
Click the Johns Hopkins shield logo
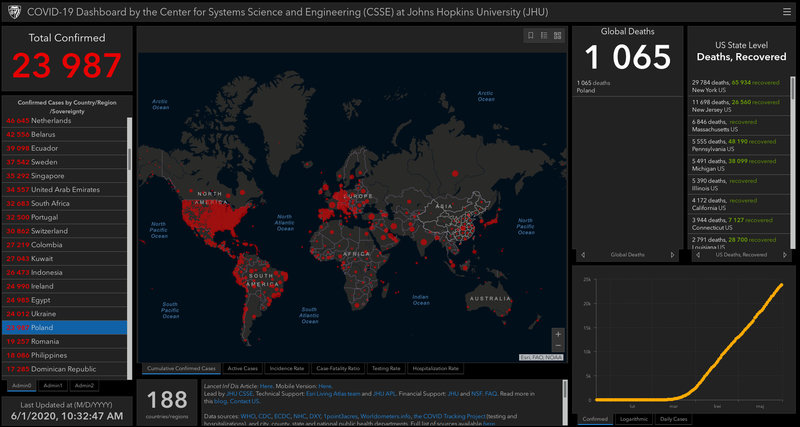click(x=12, y=12)
